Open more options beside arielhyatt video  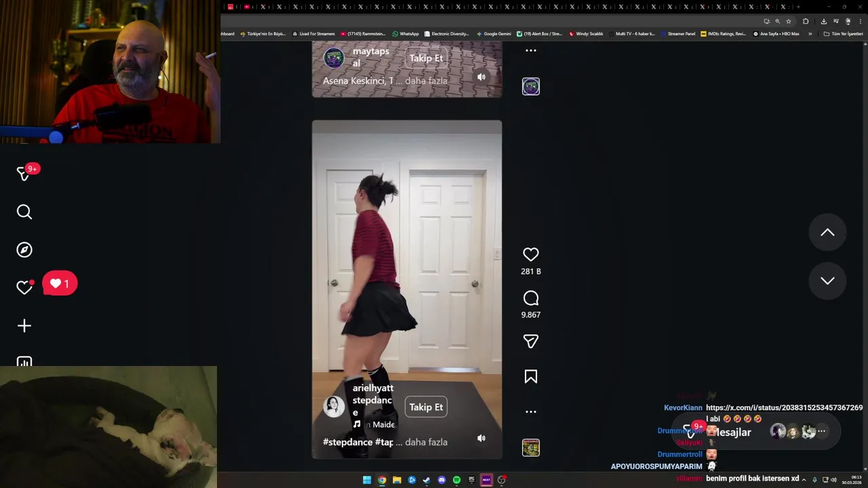coord(531,411)
